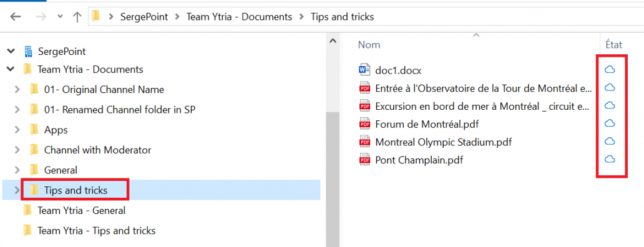The image size is (644, 247).
Task: Expand the Channel with Moderator folder
Action: (17, 150)
